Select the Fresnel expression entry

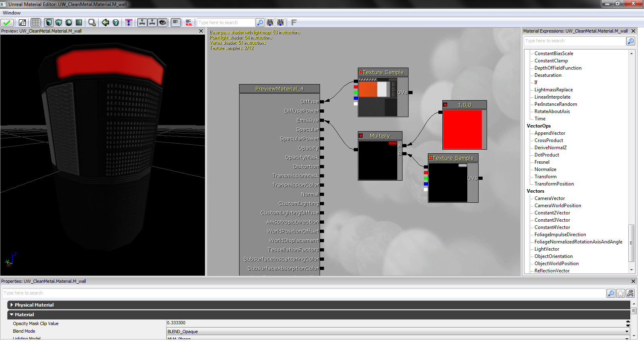[x=542, y=162]
